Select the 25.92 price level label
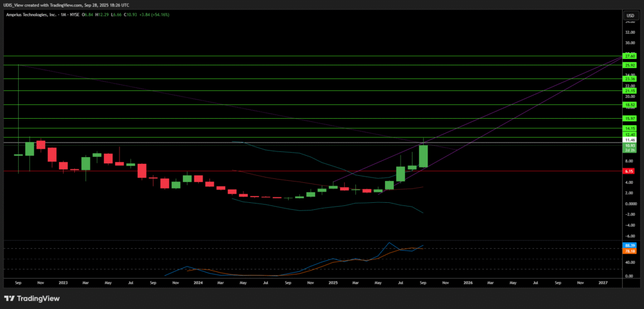 pos(628,65)
